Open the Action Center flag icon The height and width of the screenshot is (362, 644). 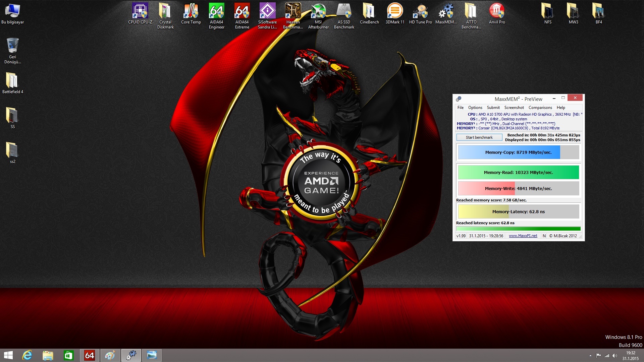[598, 356]
